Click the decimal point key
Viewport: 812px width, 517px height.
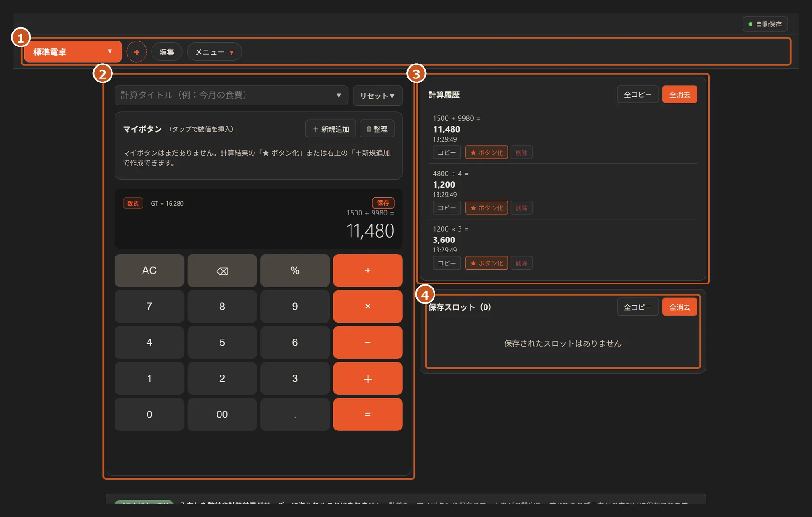295,415
